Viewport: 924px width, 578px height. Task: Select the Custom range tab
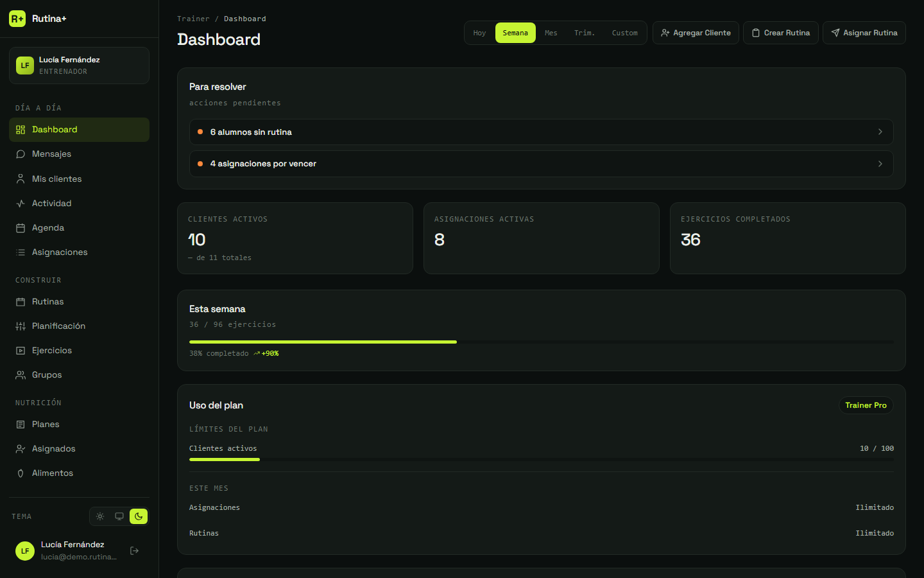[625, 33]
